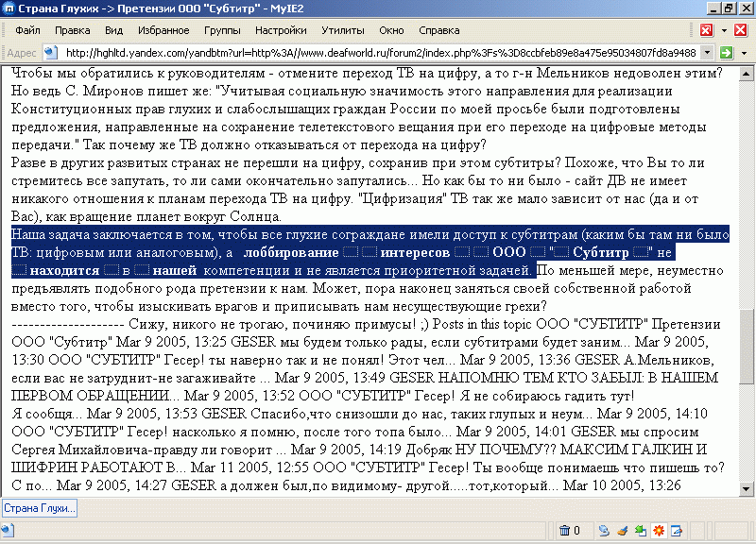This screenshot has width=756, height=544.
Task: Click the bold word интересов
Action: 415,252
